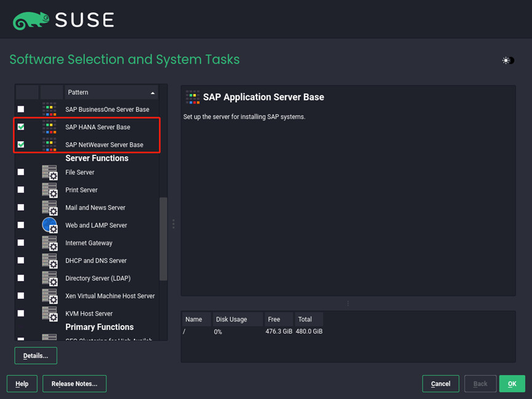
Task: Click the horizontal splitter above disk usage table
Action: coord(348,303)
